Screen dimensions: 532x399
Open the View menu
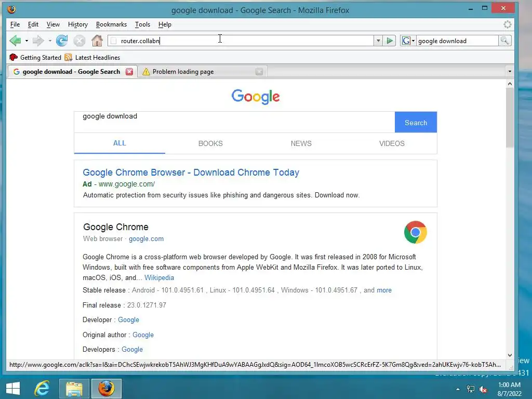point(53,24)
